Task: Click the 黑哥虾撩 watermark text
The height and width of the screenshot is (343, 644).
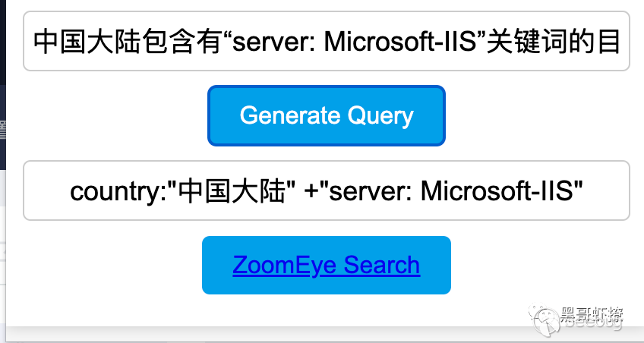Action: (x=592, y=316)
